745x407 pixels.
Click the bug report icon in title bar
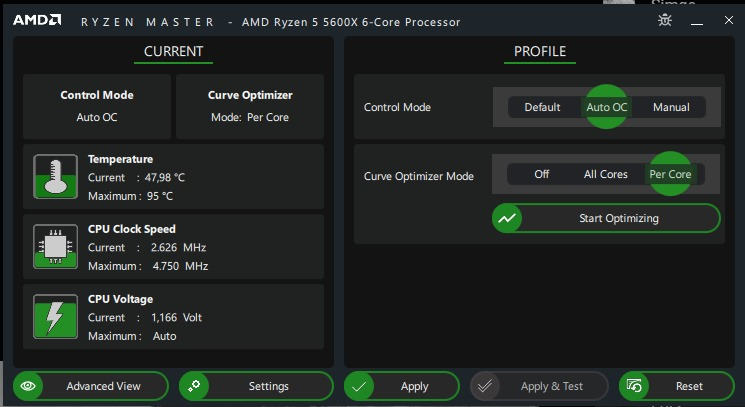664,20
